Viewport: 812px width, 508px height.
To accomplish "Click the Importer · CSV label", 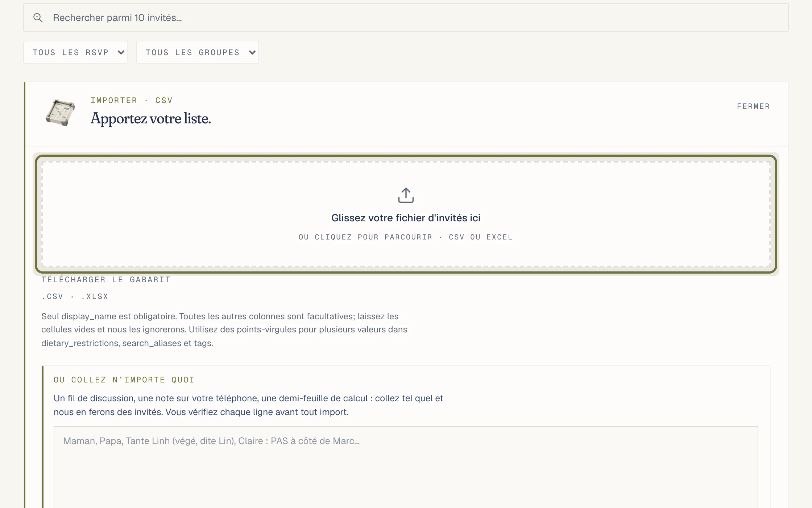I will point(132,101).
